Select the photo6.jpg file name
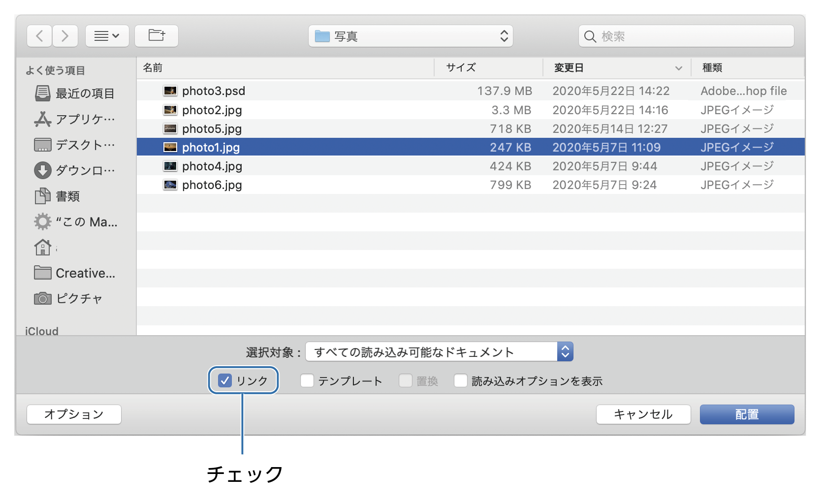The height and width of the screenshot is (504, 825). pyautogui.click(x=212, y=185)
